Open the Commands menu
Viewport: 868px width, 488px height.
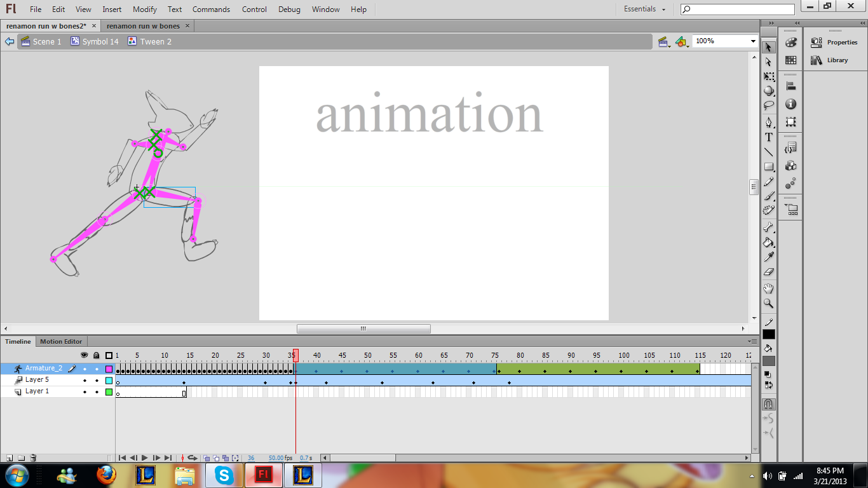point(211,10)
